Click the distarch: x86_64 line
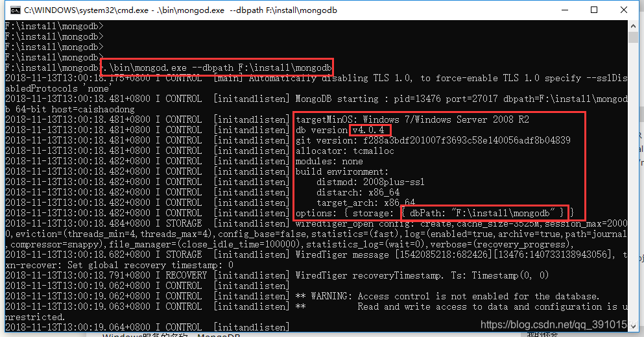The width and height of the screenshot is (644, 337). [358, 192]
